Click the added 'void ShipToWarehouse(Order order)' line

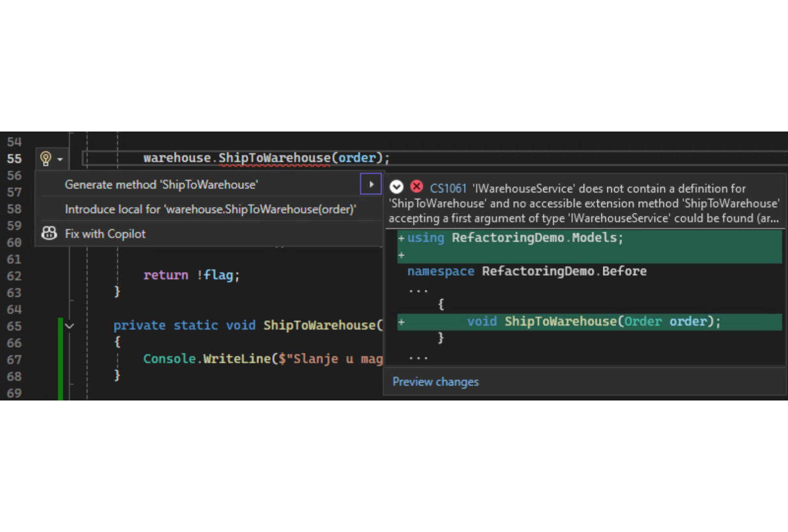[x=593, y=322]
